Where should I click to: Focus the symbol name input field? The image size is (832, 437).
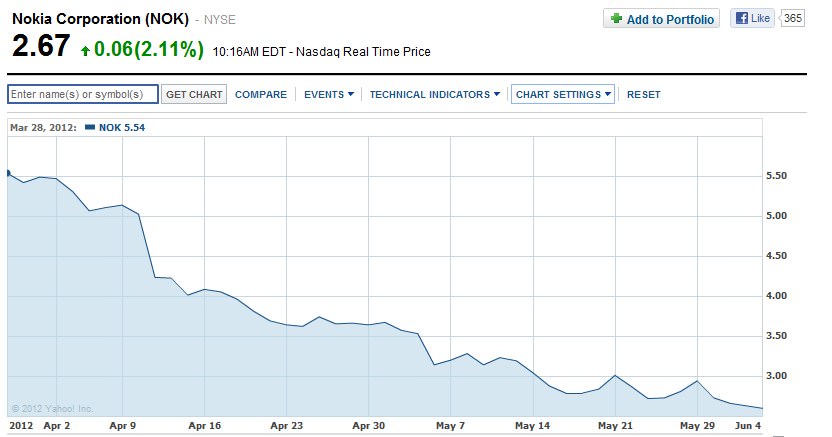click(x=83, y=94)
